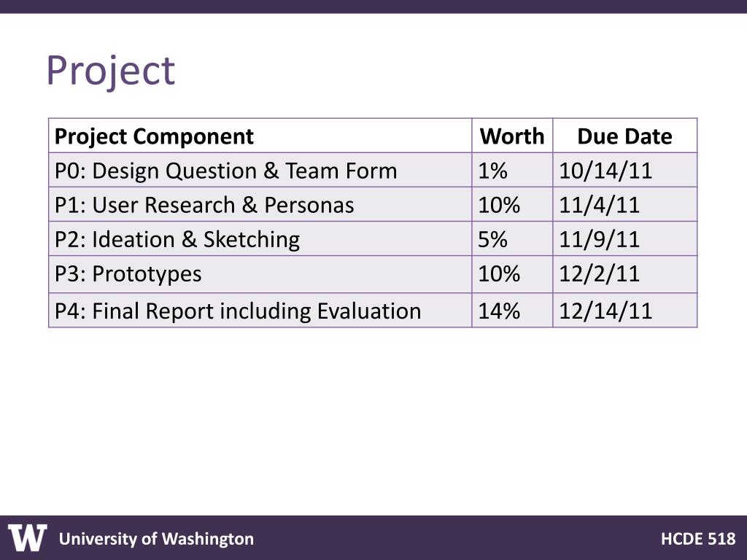Click the Worth column header

tap(512, 136)
